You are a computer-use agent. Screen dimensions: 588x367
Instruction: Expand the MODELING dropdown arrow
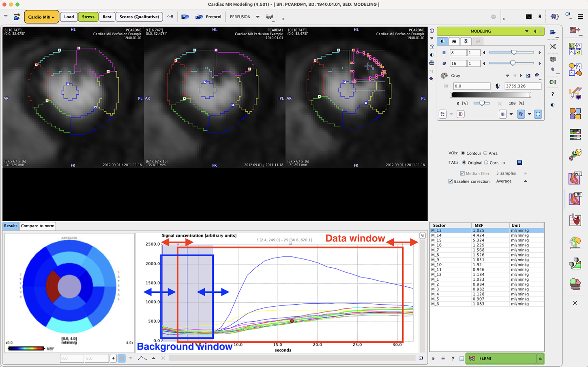tap(527, 31)
